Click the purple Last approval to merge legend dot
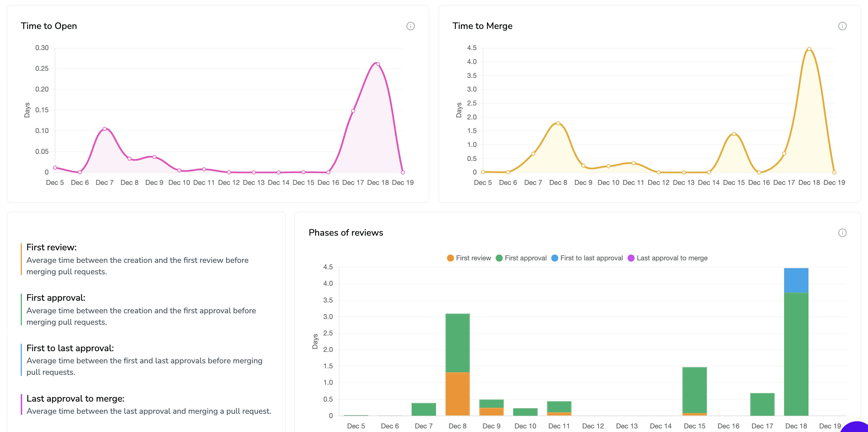 click(631, 257)
